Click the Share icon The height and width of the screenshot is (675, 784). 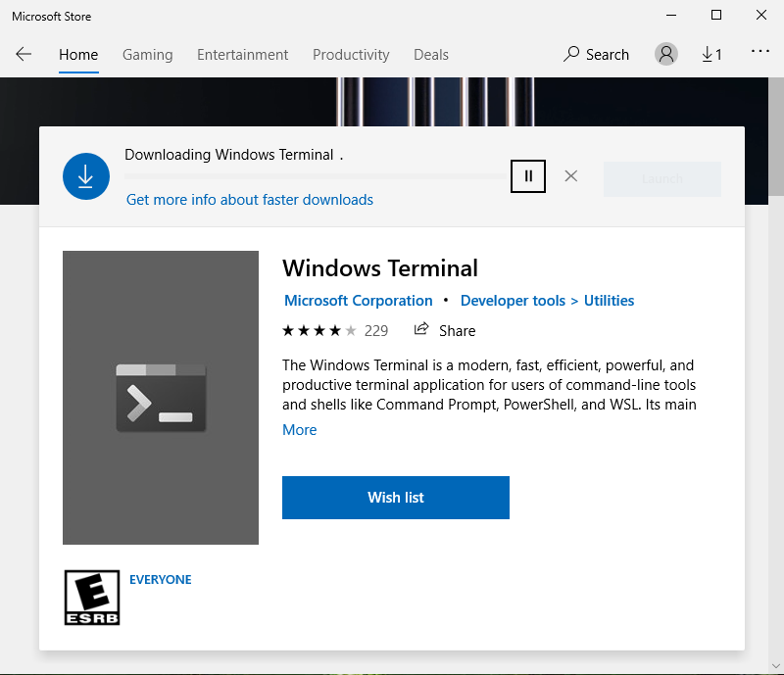pos(421,329)
